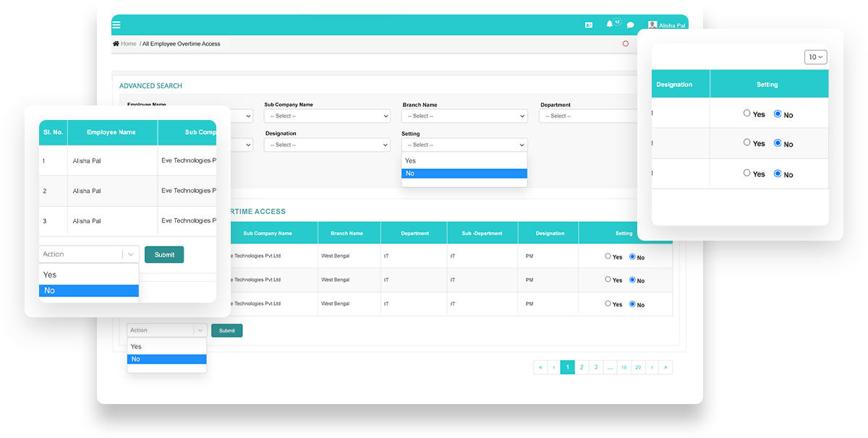The image size is (868, 438).
Task: Select Yes radio in second row of right panel
Action: pos(747,143)
